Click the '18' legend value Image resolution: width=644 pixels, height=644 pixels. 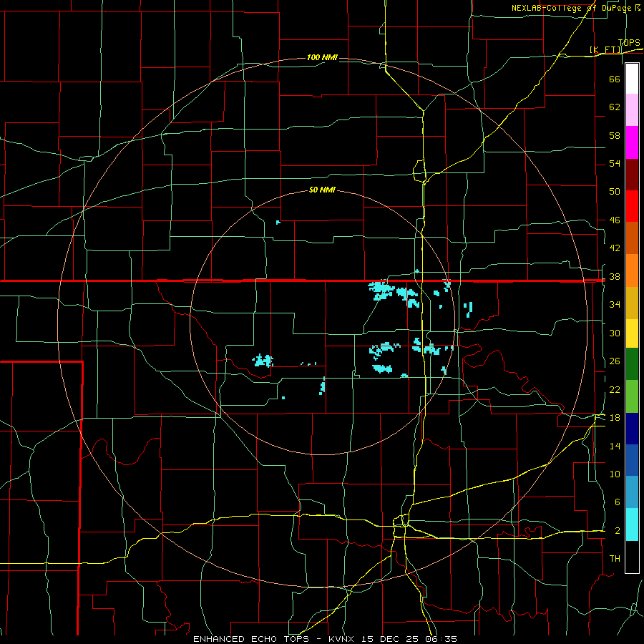tap(615, 418)
